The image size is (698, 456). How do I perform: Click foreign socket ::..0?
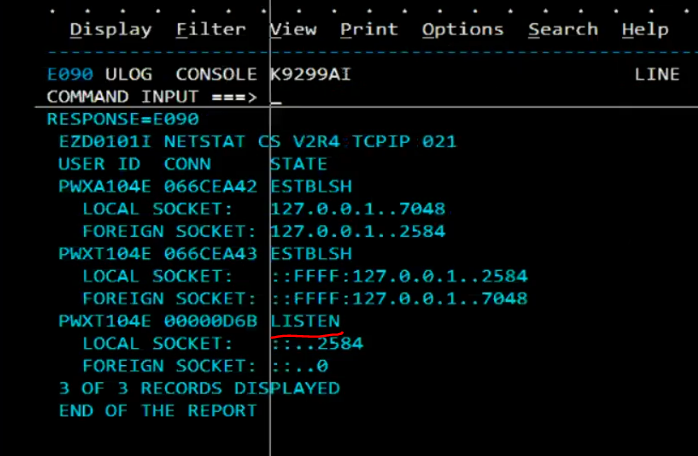coord(300,366)
